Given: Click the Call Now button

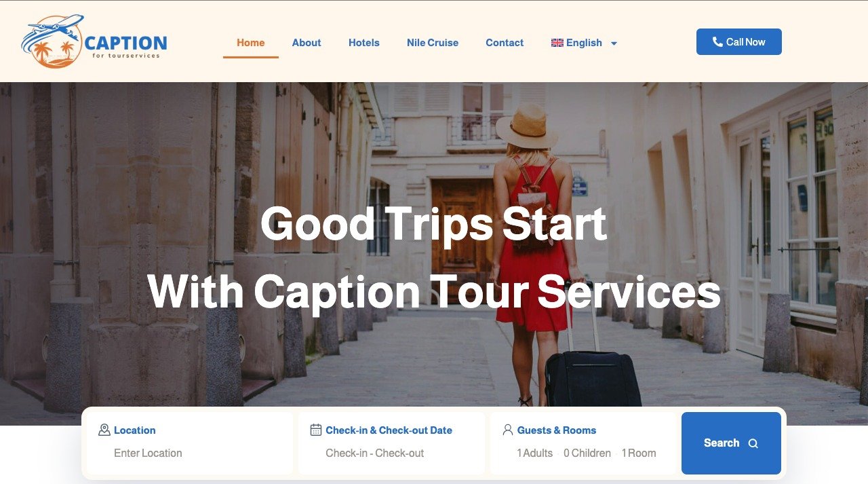Looking at the screenshot, I should (739, 42).
